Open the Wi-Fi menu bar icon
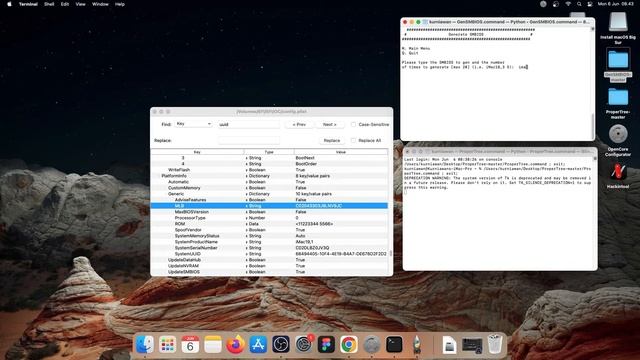The height and width of the screenshot is (360, 640). point(567,4)
